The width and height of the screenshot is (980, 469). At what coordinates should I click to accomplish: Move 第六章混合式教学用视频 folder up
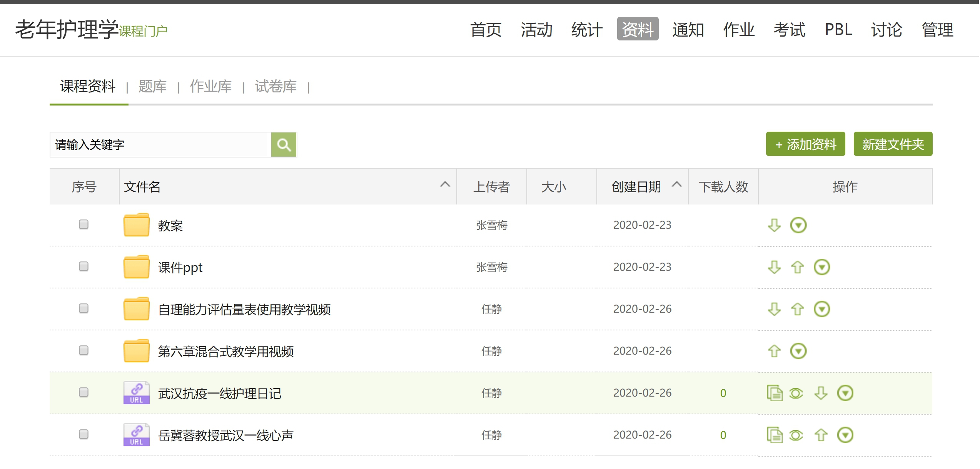coord(774,351)
